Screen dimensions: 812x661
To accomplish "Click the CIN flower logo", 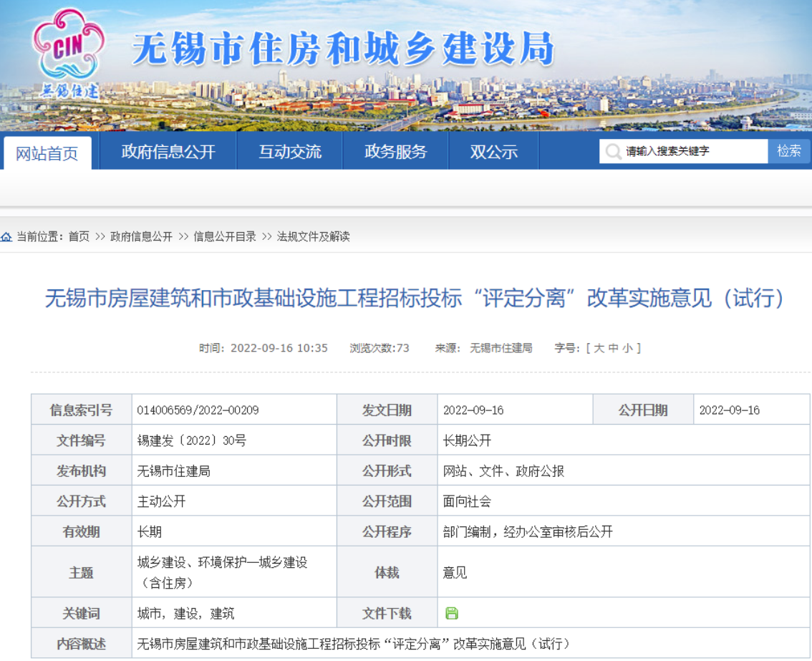I will 69,47.
